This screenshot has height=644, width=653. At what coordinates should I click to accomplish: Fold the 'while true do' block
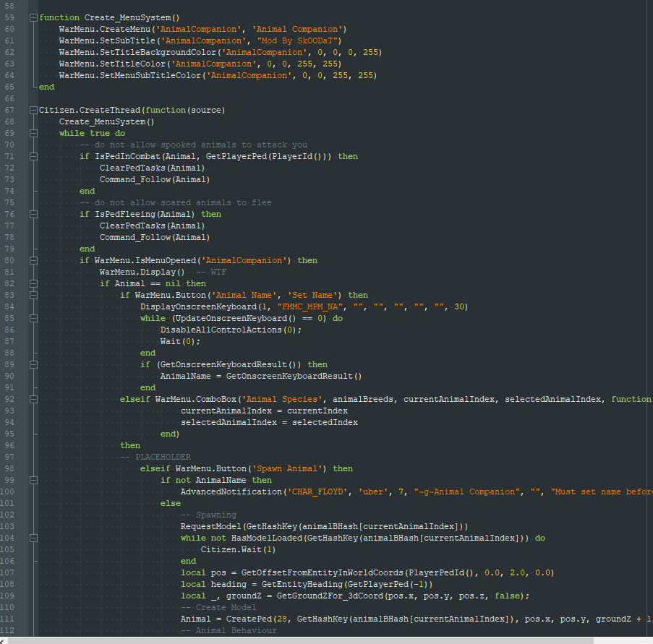[x=33, y=133]
